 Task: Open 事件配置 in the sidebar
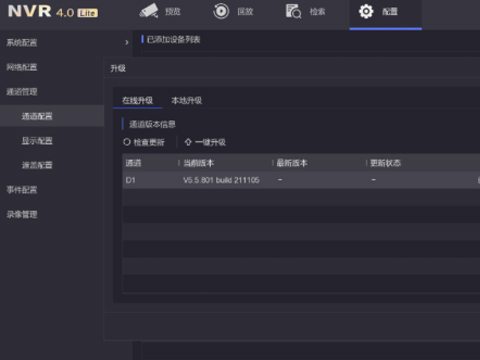pos(22,190)
